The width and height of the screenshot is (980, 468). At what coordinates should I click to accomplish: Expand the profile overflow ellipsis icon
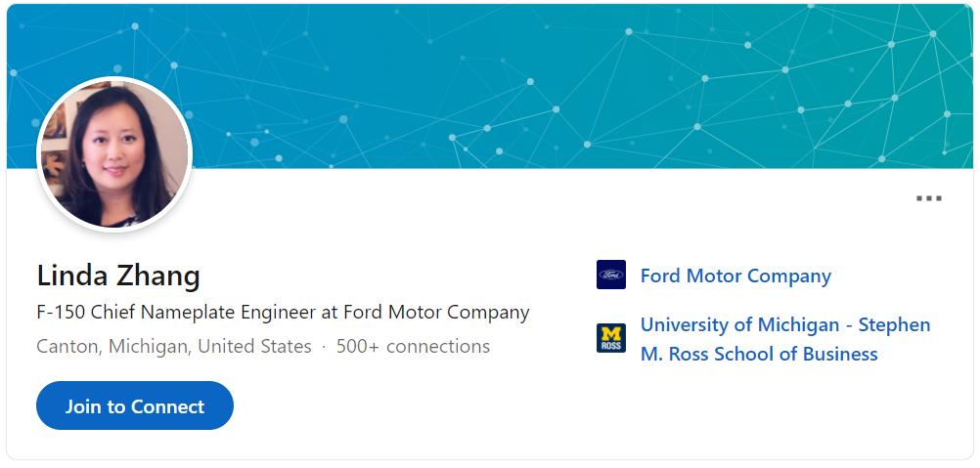929,198
